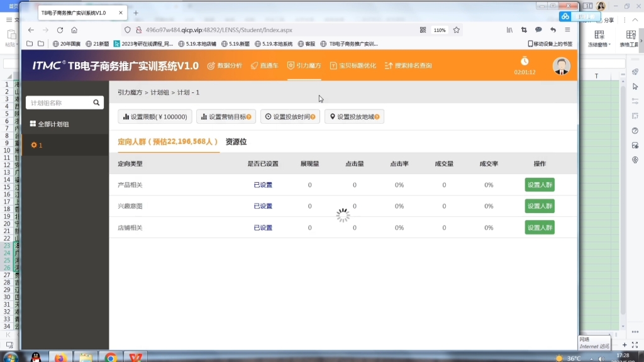Open the Firefox hamburger menu
The width and height of the screenshot is (644, 362).
(567, 30)
